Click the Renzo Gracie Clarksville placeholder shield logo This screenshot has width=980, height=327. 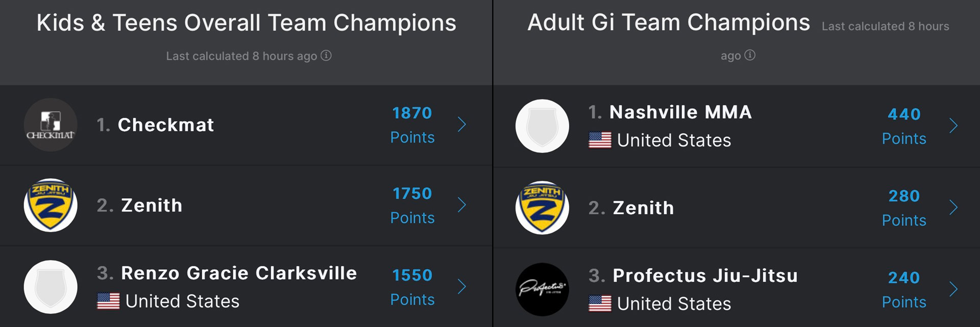(x=51, y=287)
